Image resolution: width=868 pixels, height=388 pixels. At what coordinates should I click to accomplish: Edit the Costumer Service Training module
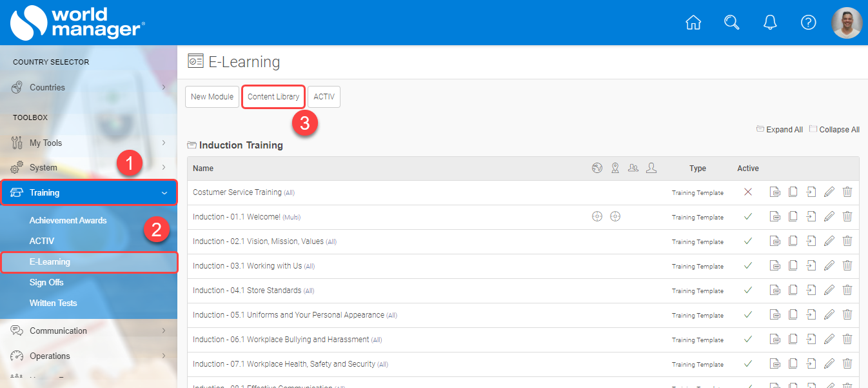[x=829, y=192]
